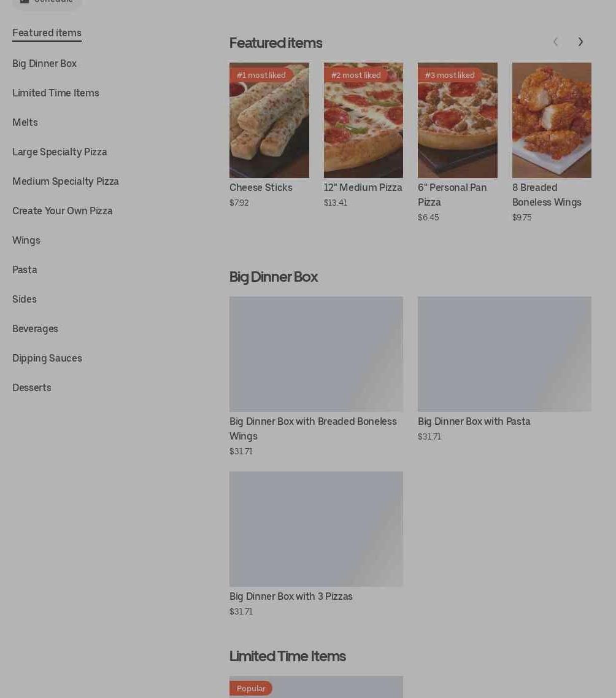Open Big Dinner Box with Breaded Boneless Wings
This screenshot has height=698, width=616.
pyautogui.click(x=316, y=376)
